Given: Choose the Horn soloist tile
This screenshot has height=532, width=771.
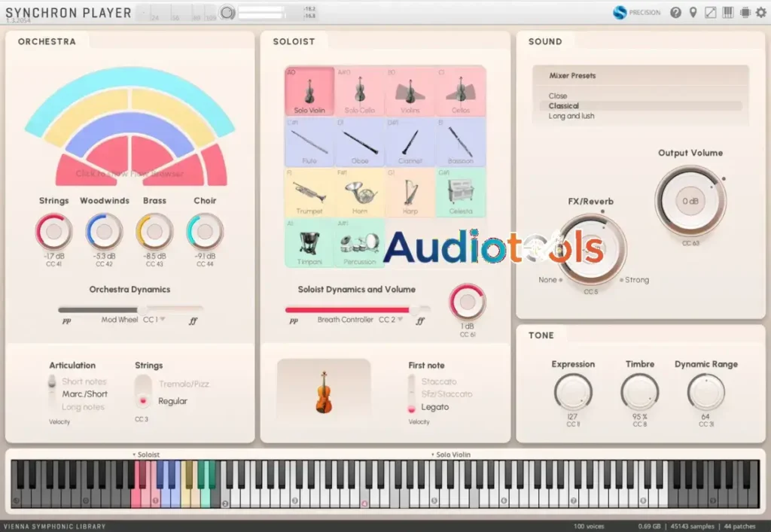Looking at the screenshot, I should [x=359, y=193].
